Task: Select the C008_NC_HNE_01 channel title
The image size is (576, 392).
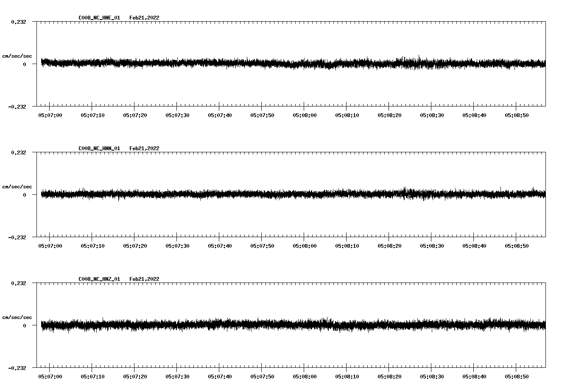Action: pyautogui.click(x=99, y=18)
